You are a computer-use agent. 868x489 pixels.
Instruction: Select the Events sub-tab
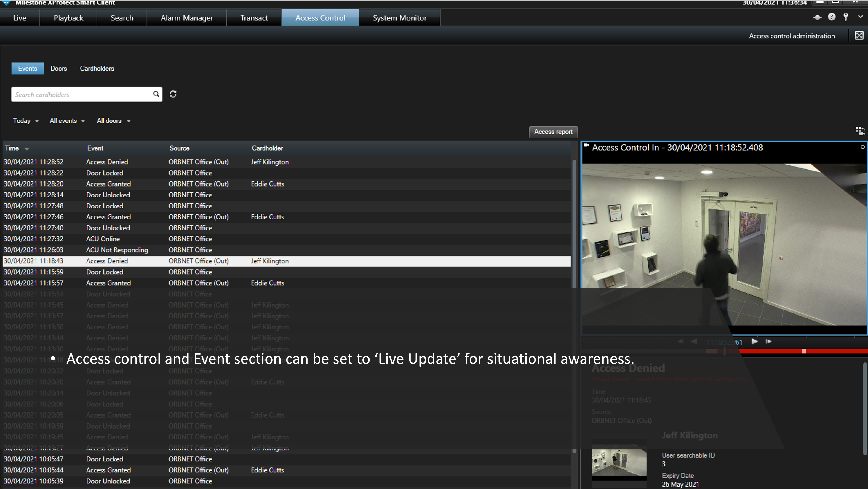28,69
